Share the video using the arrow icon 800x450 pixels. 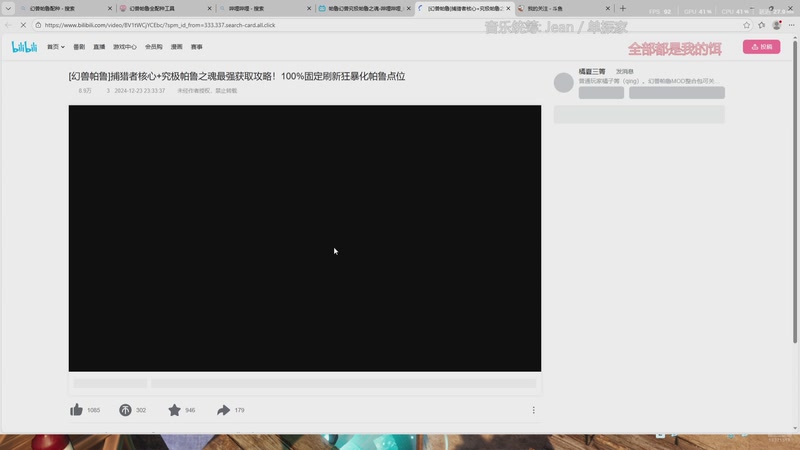223,410
